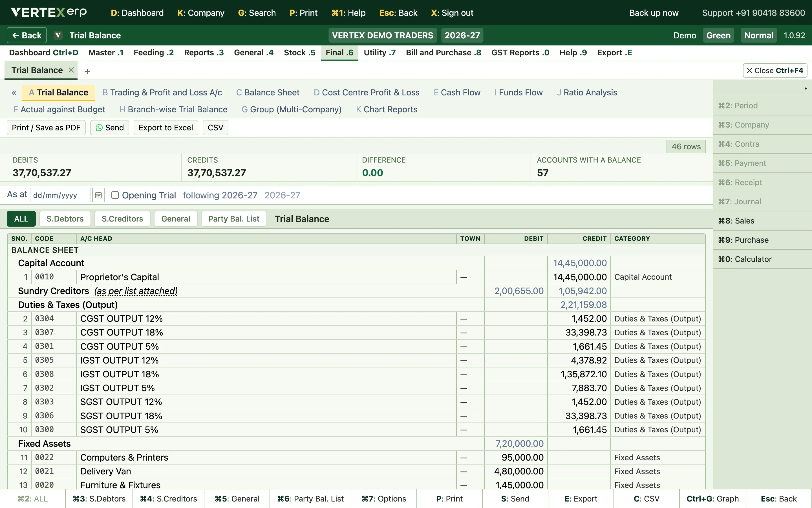Image resolution: width=812 pixels, height=508 pixels.
Task: Click the Green theme button
Action: (718, 35)
